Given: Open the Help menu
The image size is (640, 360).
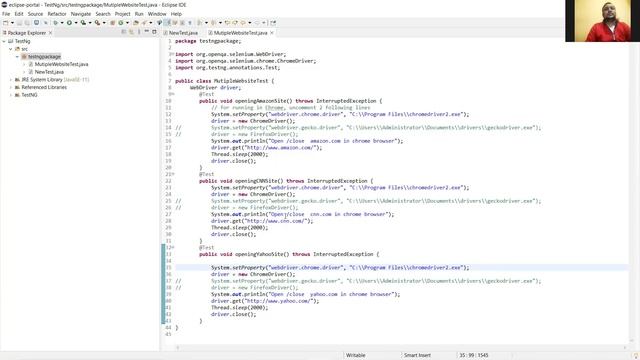Looking at the screenshot, I should coord(176,14).
